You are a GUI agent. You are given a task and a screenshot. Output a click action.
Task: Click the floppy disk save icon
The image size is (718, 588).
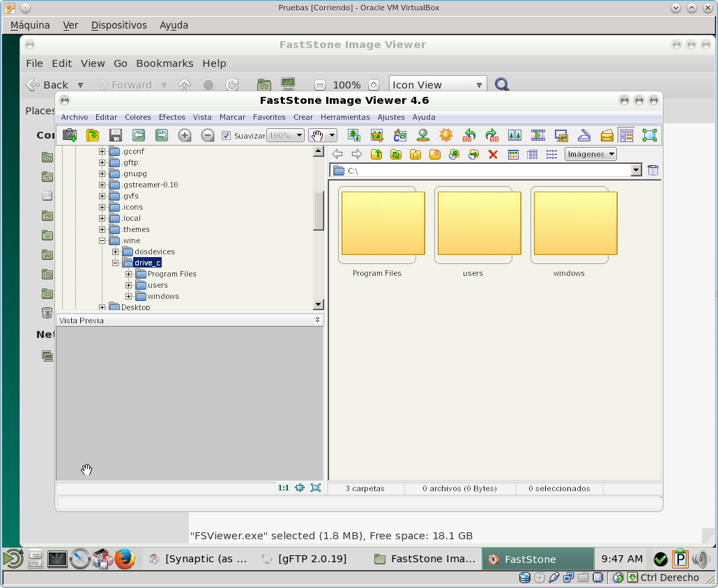click(x=116, y=135)
